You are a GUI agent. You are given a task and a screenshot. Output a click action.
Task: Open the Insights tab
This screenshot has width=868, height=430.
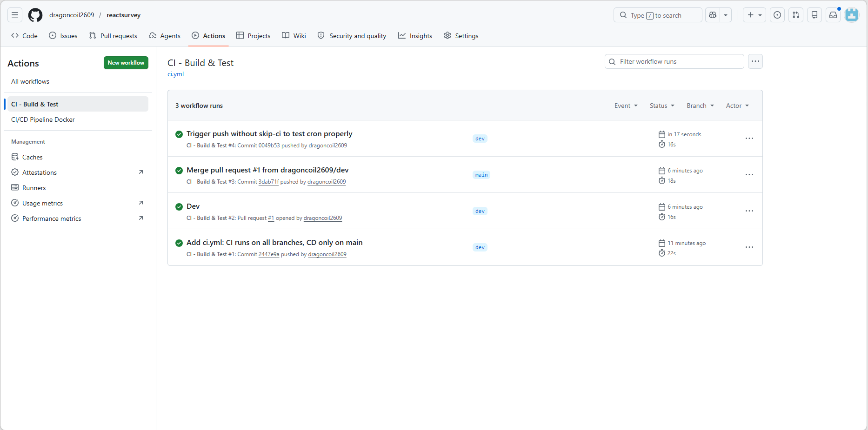tap(415, 36)
